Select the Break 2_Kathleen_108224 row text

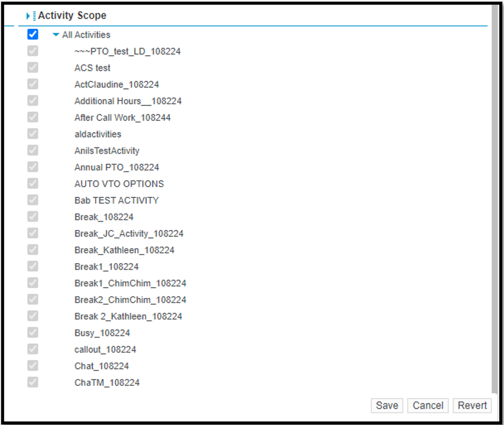[128, 317]
